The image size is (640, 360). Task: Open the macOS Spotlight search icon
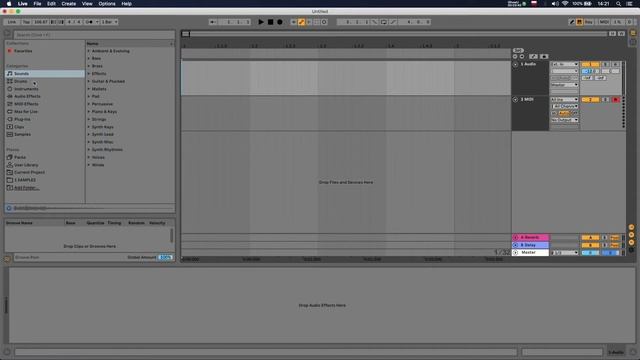click(x=618, y=4)
